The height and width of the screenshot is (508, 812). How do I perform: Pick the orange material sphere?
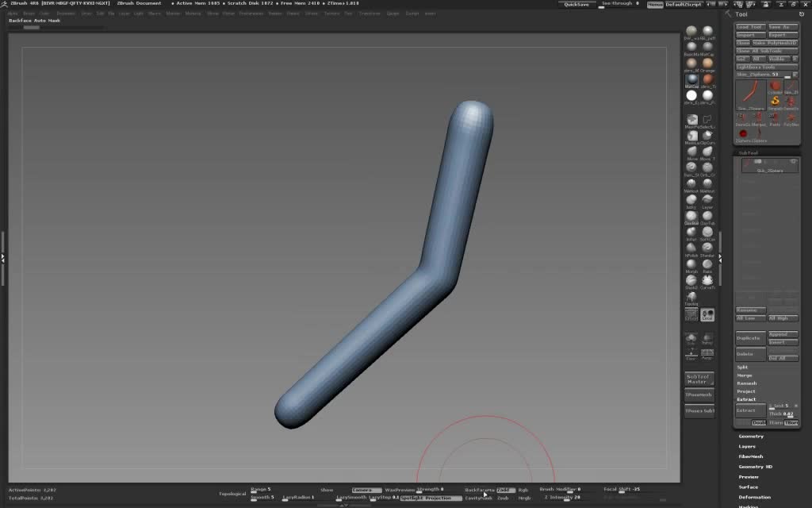click(x=707, y=63)
